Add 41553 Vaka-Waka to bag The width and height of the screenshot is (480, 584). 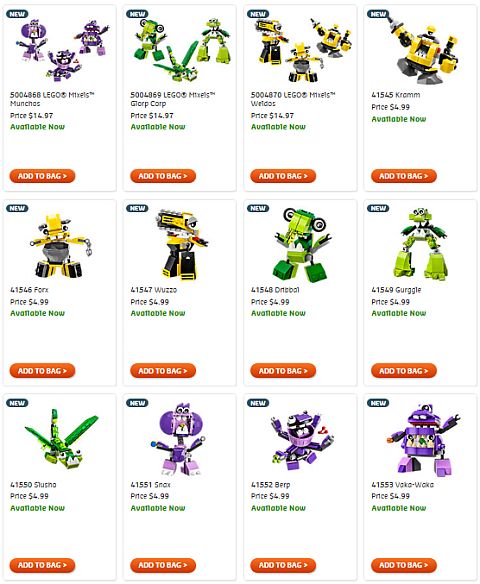click(404, 565)
